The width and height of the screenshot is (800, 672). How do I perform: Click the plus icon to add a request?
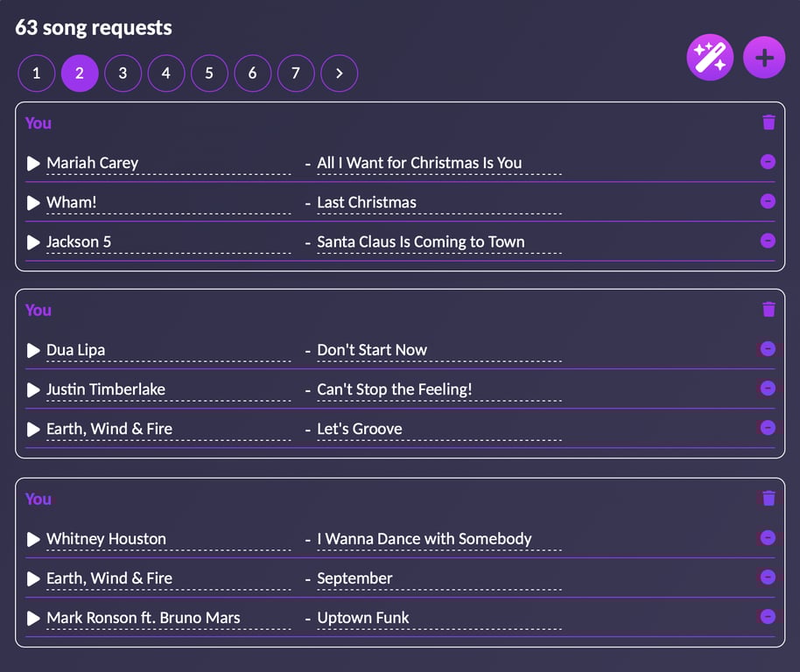pyautogui.click(x=764, y=58)
